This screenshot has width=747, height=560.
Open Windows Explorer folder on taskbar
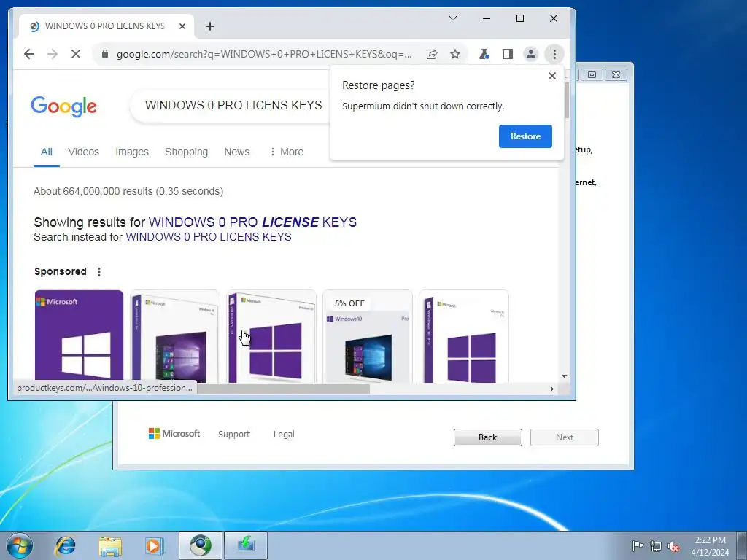pyautogui.click(x=110, y=545)
